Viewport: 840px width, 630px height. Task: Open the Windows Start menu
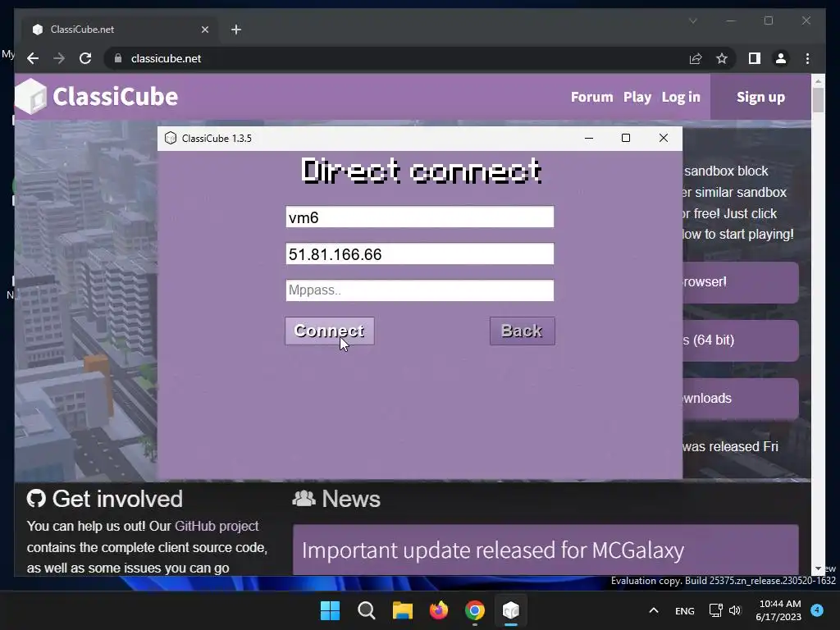coord(330,610)
